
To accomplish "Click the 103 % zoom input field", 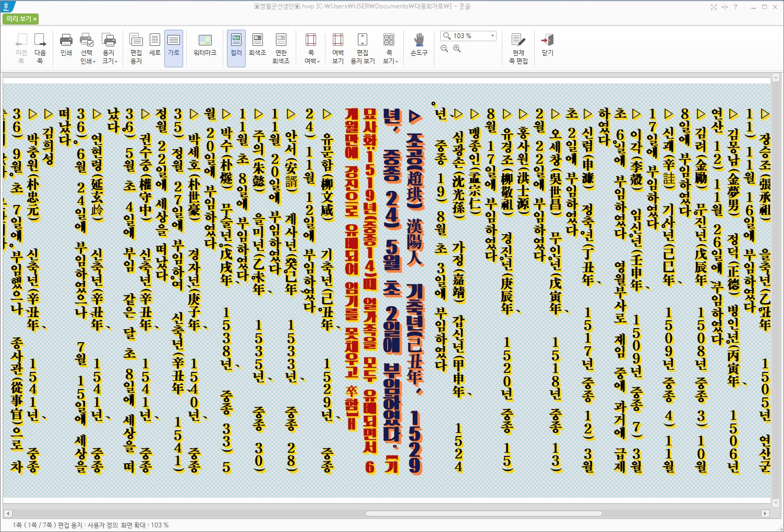I will [x=467, y=35].
